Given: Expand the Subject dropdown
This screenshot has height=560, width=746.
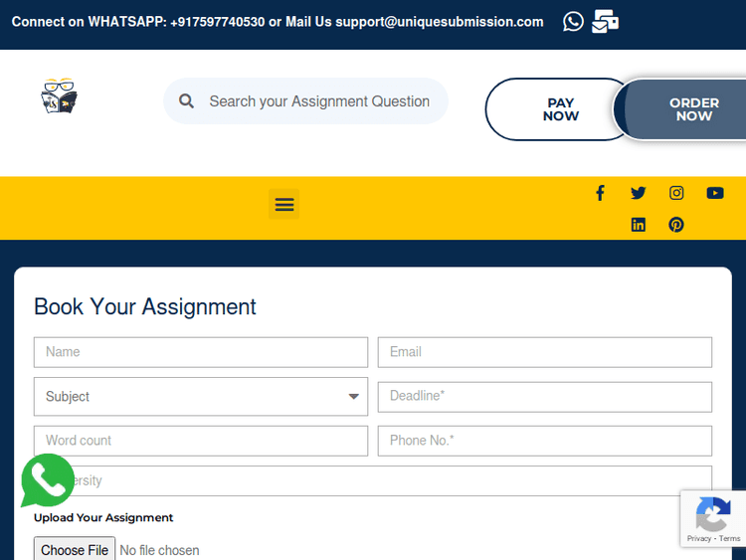Looking at the screenshot, I should 201,397.
